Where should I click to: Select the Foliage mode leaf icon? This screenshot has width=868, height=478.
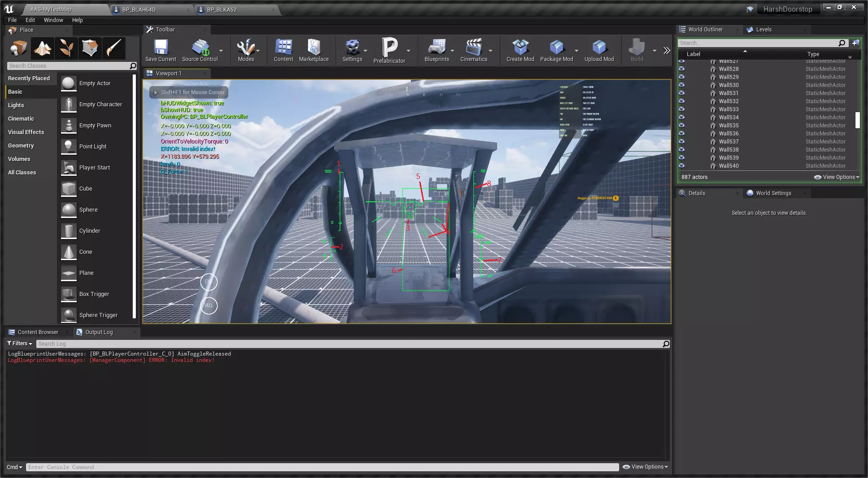tap(66, 48)
